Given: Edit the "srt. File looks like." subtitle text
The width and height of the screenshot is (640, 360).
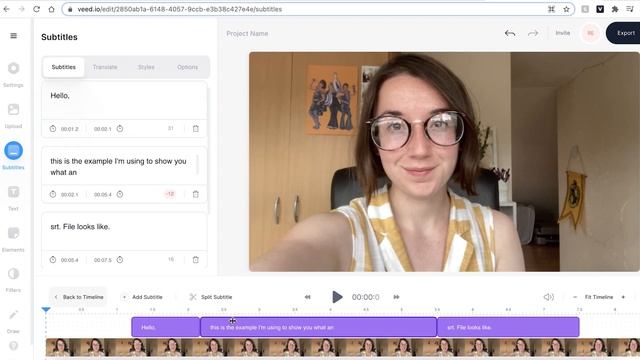Looking at the screenshot, I should 124,231.
